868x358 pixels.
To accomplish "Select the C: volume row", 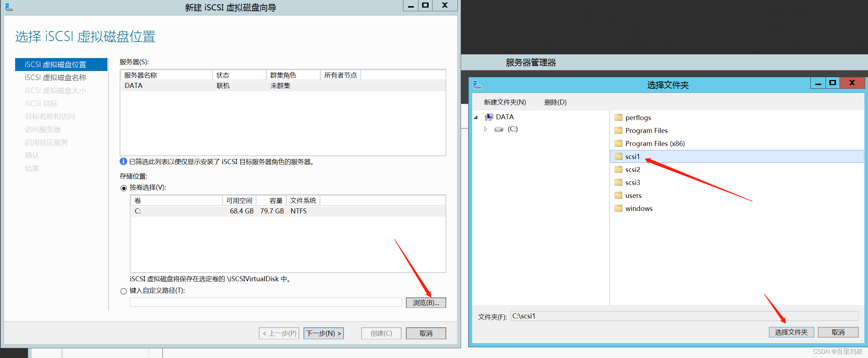I will (x=288, y=211).
